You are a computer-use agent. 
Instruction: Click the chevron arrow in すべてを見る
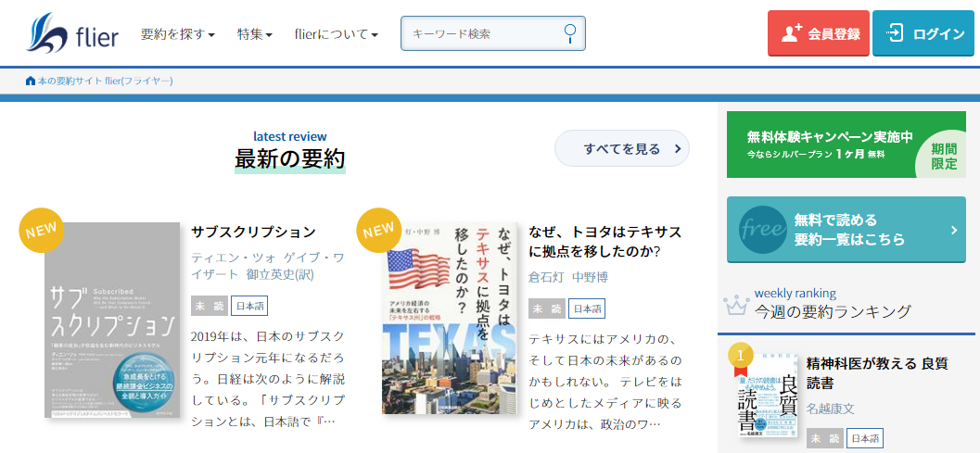pos(677,149)
